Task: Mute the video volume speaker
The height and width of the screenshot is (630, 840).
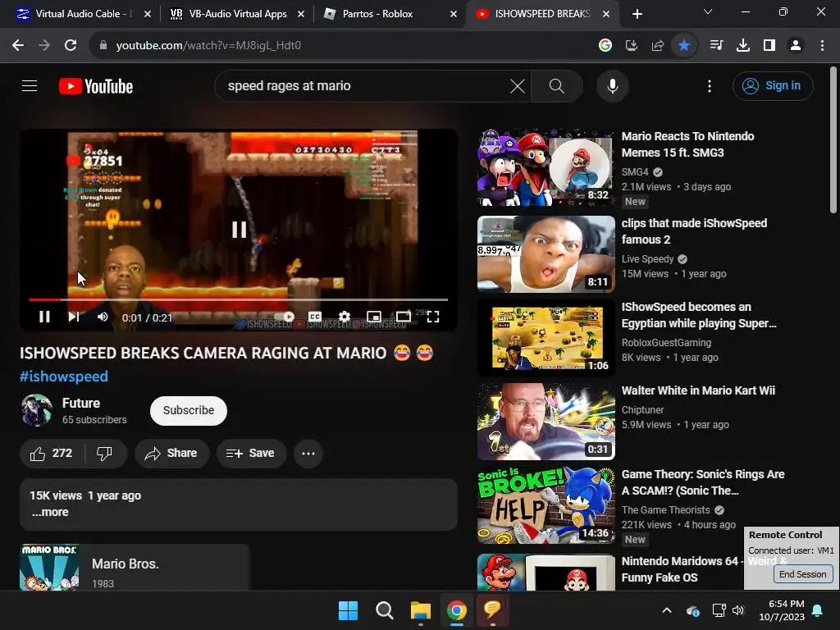Action: pos(103,317)
